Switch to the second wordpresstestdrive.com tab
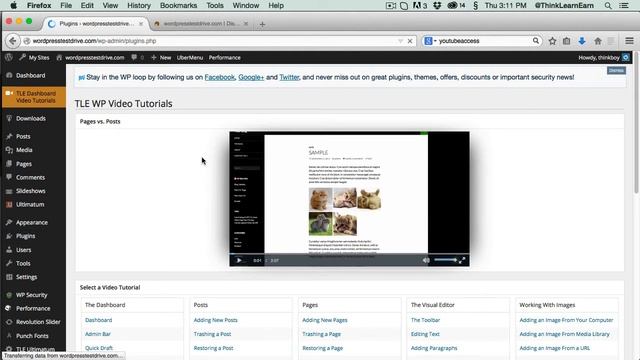Screen dimensions: 640x360 [200, 24]
